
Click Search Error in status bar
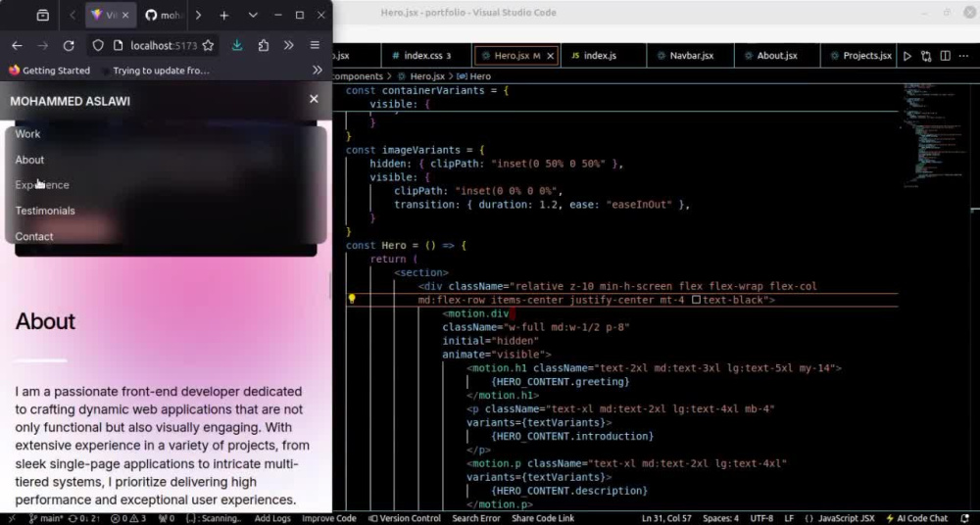click(476, 518)
